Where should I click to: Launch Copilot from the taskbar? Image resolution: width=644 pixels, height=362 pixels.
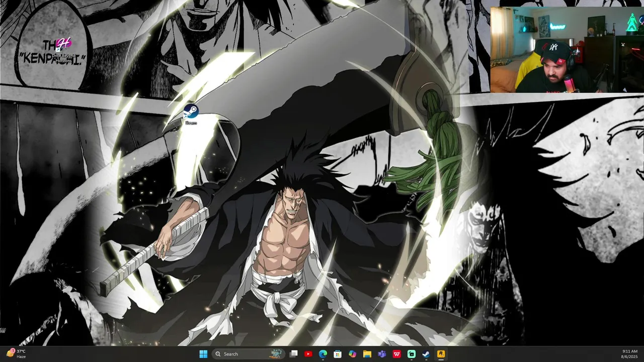coord(353,354)
